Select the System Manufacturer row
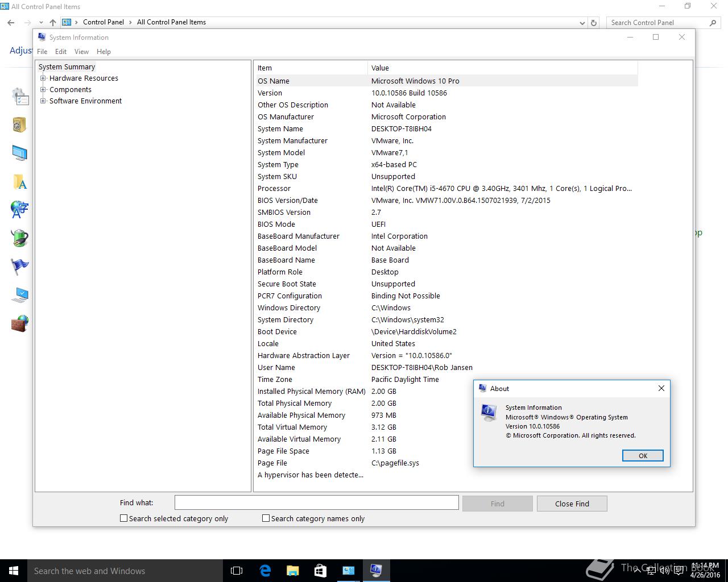728x582 pixels. pyautogui.click(x=446, y=140)
